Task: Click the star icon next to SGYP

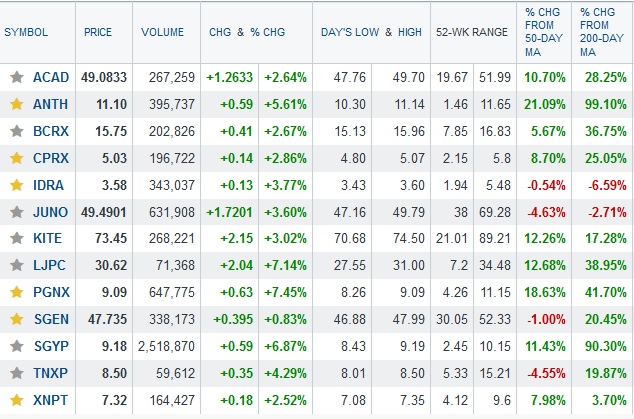Action: point(17,346)
